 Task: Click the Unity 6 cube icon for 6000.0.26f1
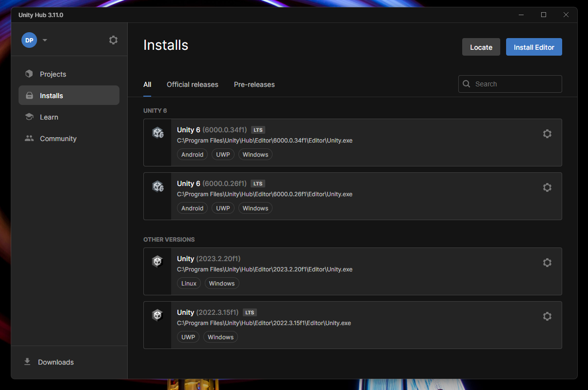tap(157, 186)
